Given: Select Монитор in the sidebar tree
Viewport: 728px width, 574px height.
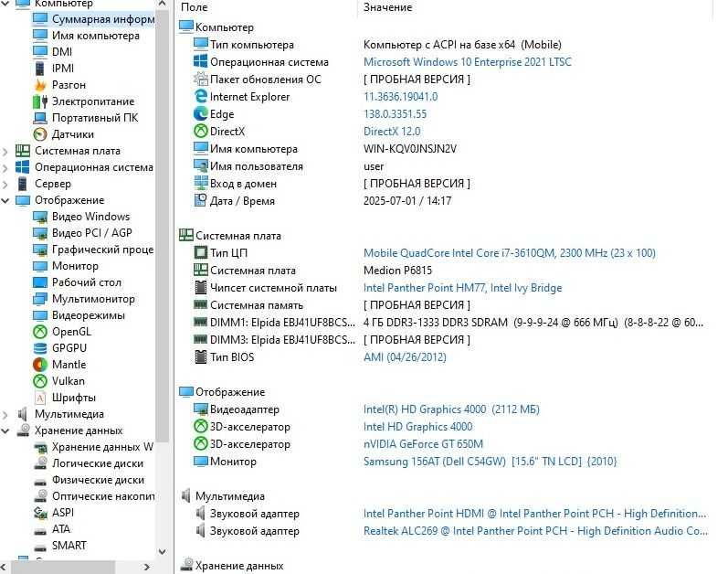Looking at the screenshot, I should (x=75, y=266).
